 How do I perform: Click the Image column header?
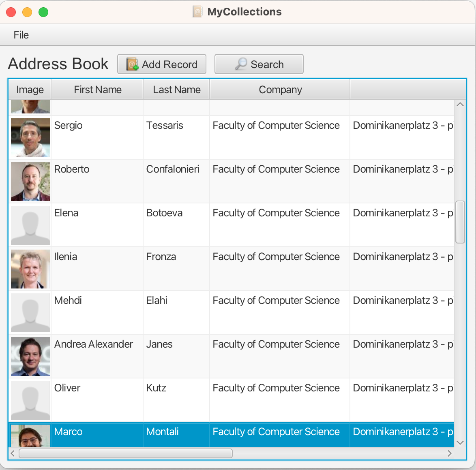[x=30, y=90]
